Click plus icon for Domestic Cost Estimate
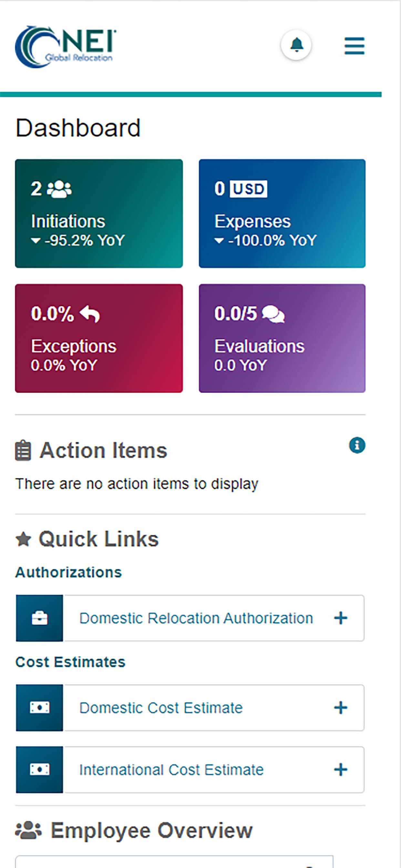 click(341, 708)
